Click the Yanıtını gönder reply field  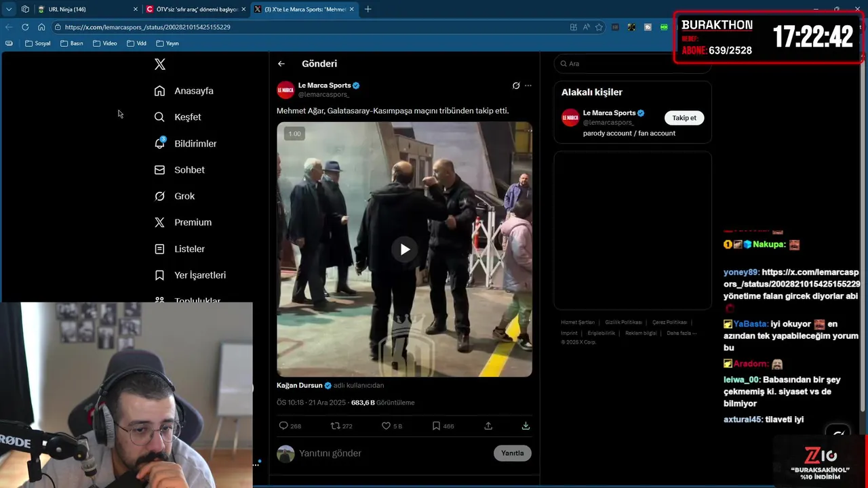pyautogui.click(x=392, y=453)
